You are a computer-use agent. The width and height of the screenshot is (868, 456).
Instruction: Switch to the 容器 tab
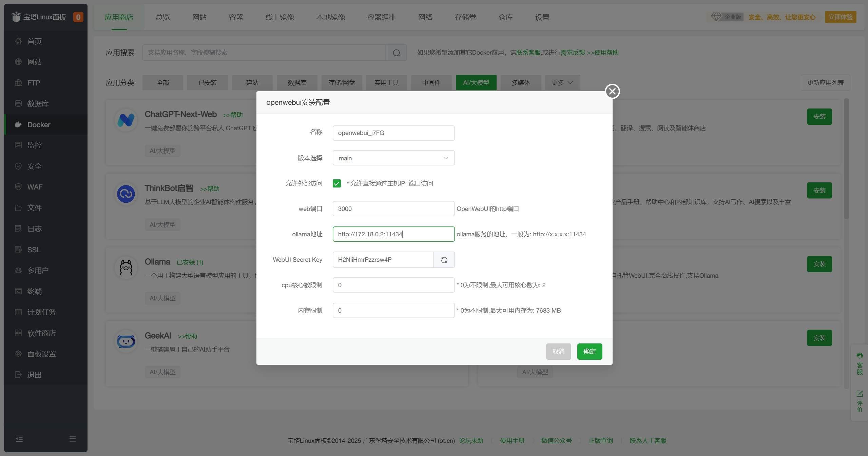click(236, 17)
